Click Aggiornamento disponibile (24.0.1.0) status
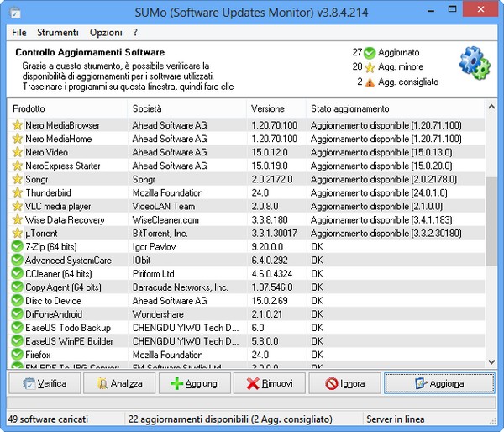Image resolution: width=504 pixels, height=432 pixels. click(379, 192)
